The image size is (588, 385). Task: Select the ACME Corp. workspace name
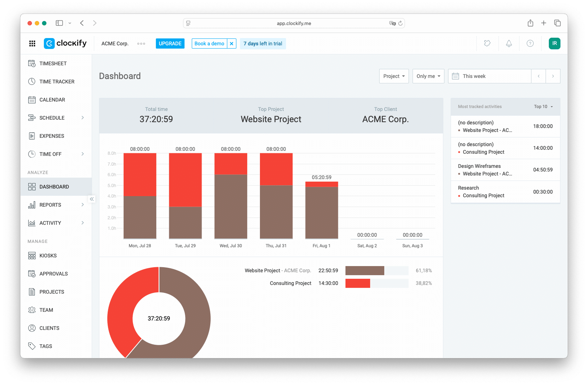point(115,44)
